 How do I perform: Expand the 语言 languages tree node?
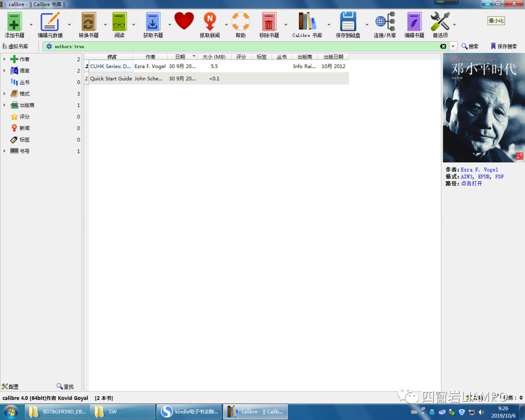pos(4,70)
